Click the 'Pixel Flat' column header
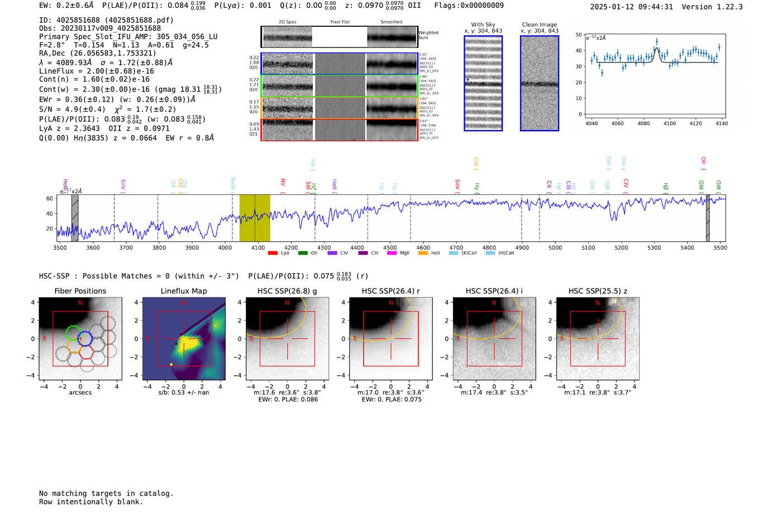This screenshot has width=782, height=532. pos(340,22)
